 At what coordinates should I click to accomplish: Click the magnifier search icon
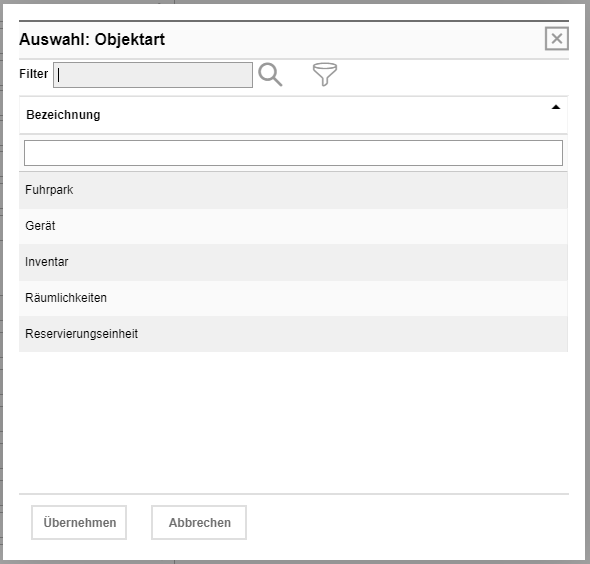[270, 75]
